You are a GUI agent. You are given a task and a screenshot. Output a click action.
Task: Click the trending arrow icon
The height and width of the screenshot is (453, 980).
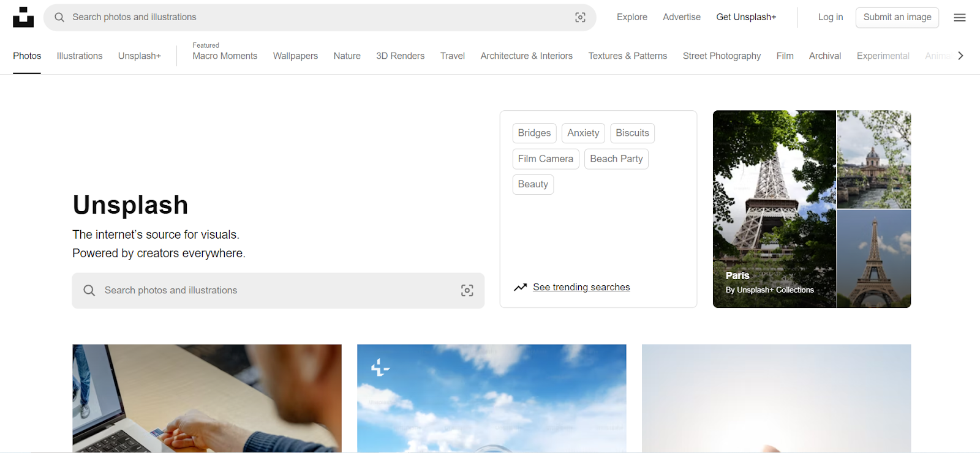tap(521, 287)
